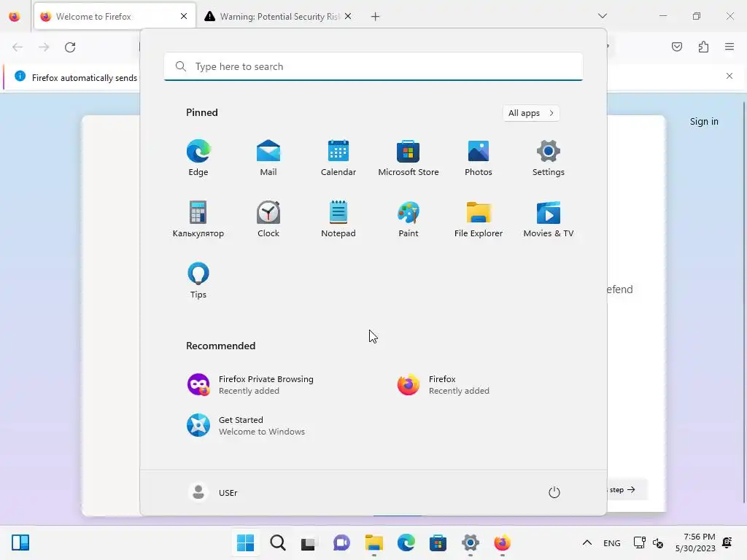
Task: Close the Potential Security Risk tab
Action: tap(348, 16)
